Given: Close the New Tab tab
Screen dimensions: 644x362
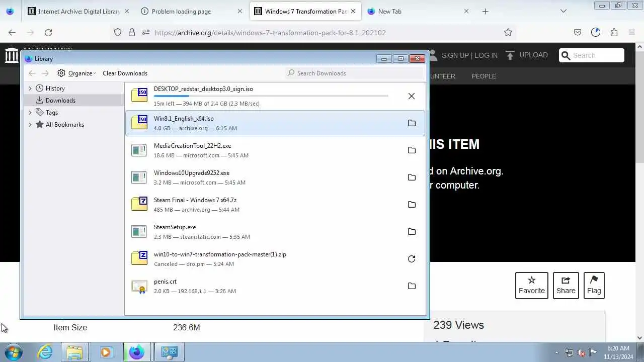Looking at the screenshot, I should (466, 11).
